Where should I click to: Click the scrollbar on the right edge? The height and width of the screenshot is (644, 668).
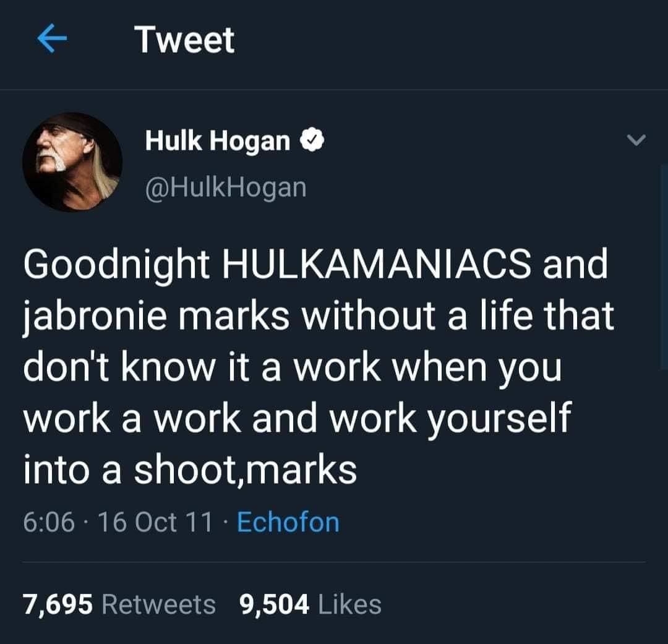coord(664,267)
